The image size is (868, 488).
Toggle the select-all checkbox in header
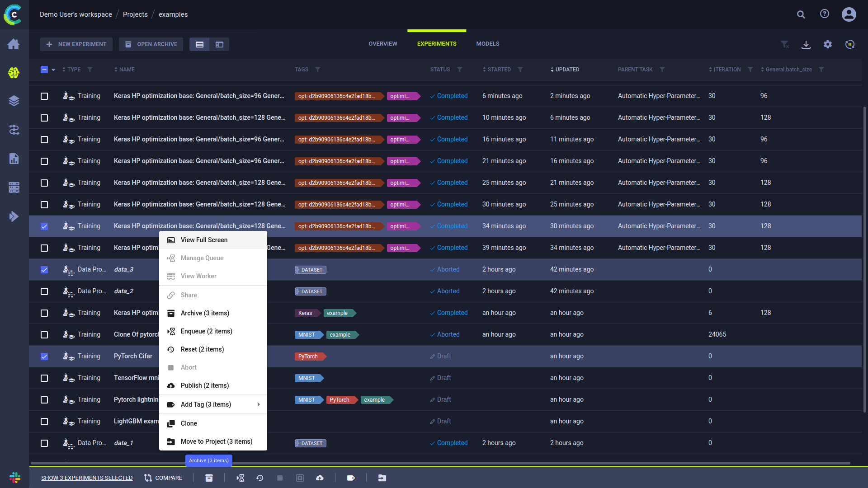click(44, 70)
